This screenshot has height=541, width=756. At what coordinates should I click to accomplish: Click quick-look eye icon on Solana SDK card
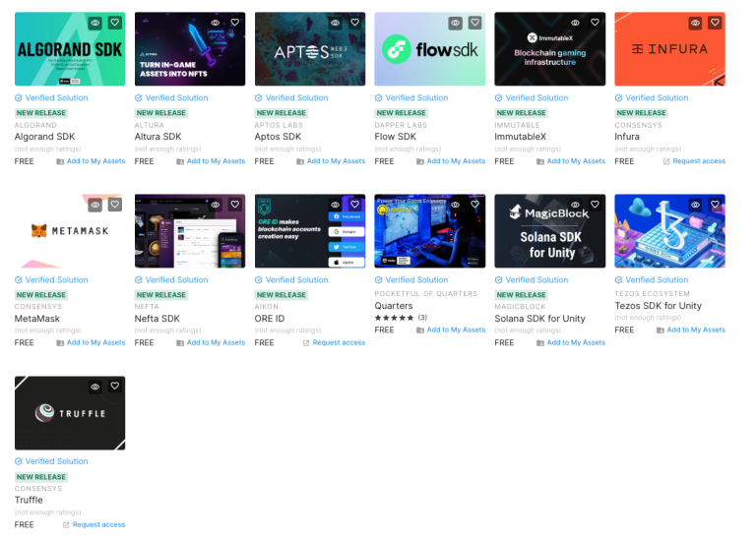576,205
